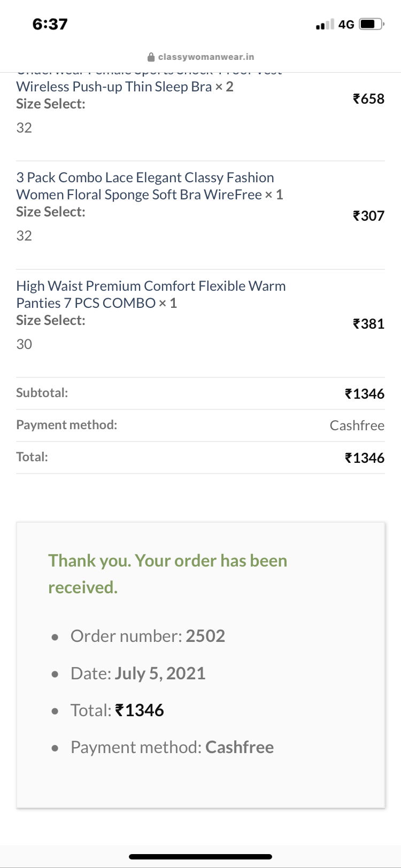Image resolution: width=401 pixels, height=868 pixels.
Task: Open the 3 Pack Combo Lace Bra product link
Action: click(145, 186)
